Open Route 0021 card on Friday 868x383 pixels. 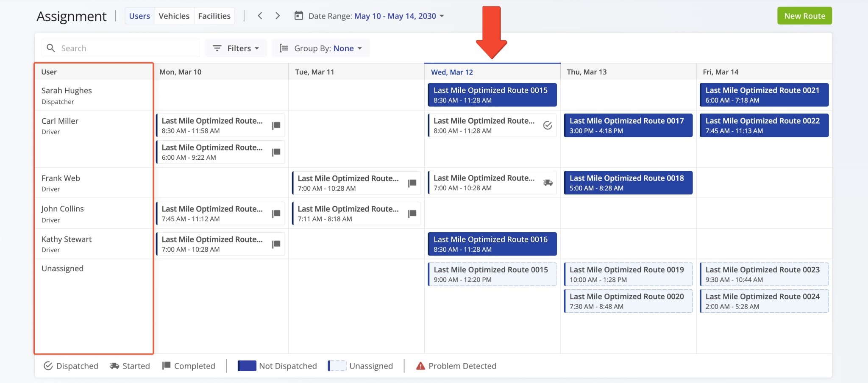pos(764,95)
